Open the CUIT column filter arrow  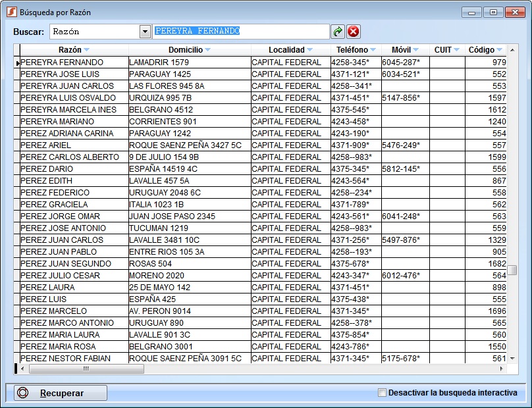(456, 50)
